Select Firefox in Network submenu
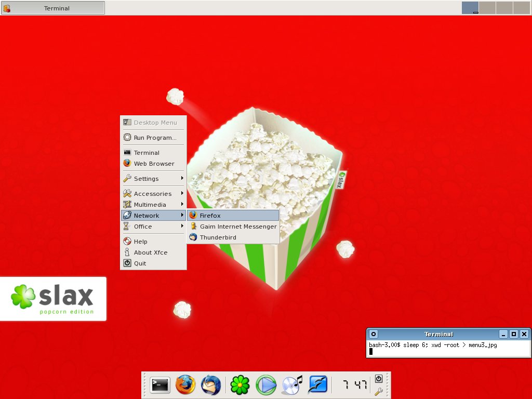This screenshot has height=399, width=532. (233, 216)
